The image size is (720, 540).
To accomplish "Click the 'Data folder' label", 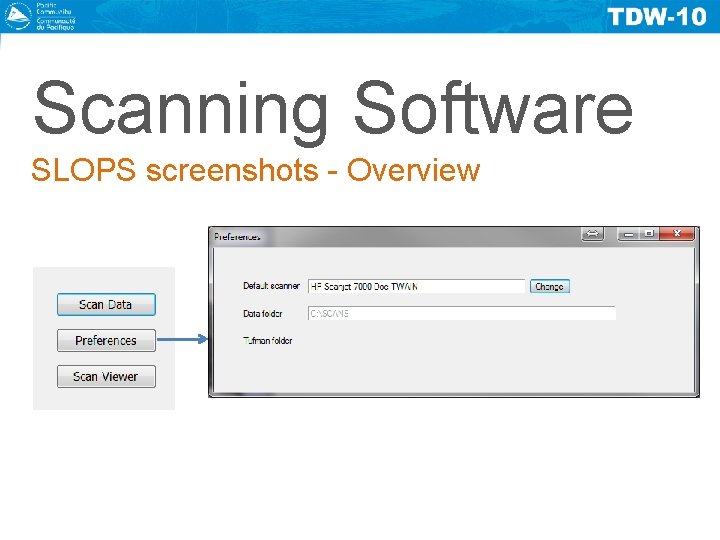I will [x=263, y=314].
